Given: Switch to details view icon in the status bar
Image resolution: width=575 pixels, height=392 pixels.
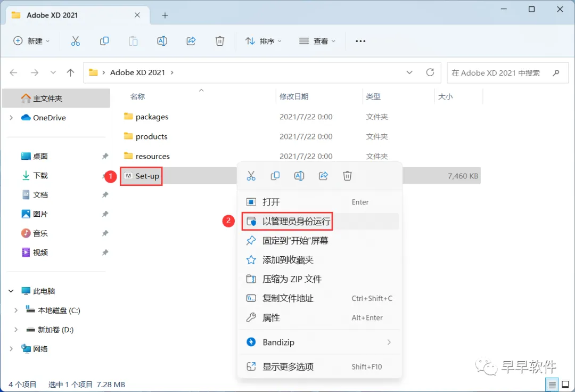Looking at the screenshot, I should point(552,385).
